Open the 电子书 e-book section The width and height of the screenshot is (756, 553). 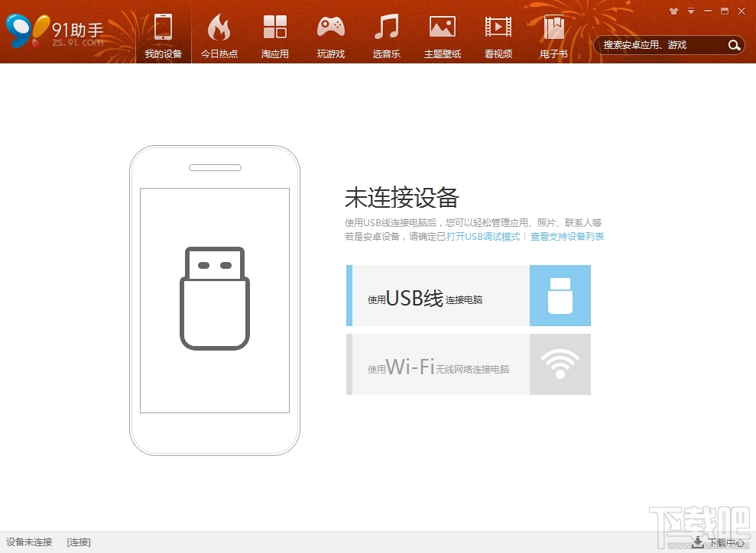click(x=553, y=36)
